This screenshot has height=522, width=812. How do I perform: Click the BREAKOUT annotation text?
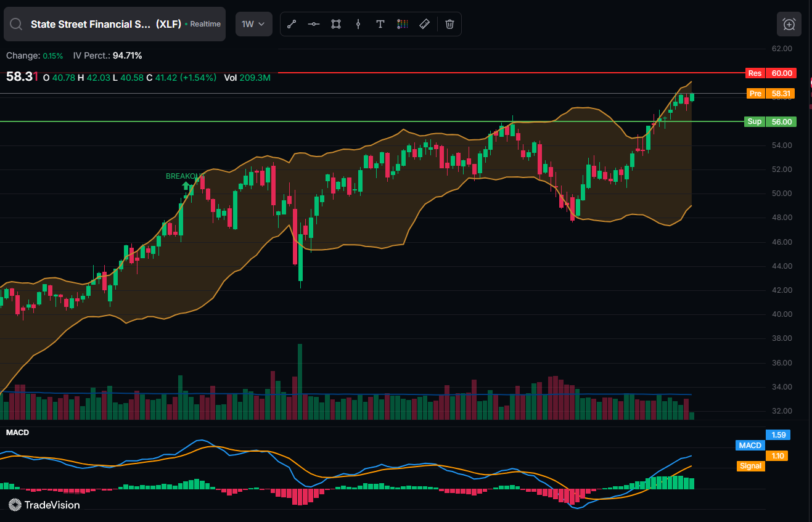click(x=185, y=176)
